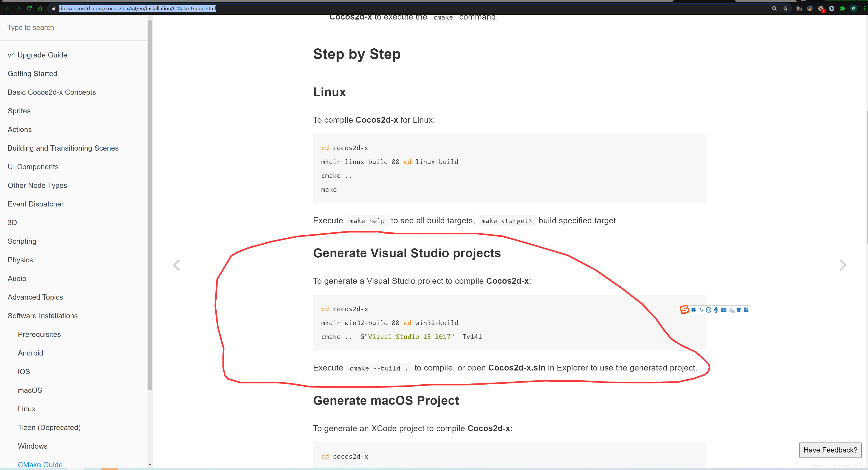Select the Linux installation subpage

point(27,409)
